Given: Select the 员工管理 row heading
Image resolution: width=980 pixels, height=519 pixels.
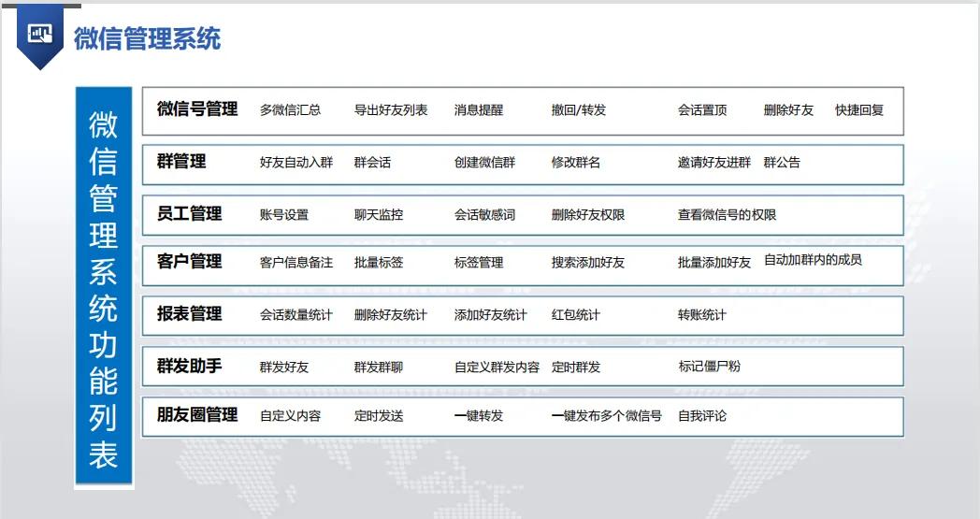Looking at the screenshot, I should pos(189,213).
